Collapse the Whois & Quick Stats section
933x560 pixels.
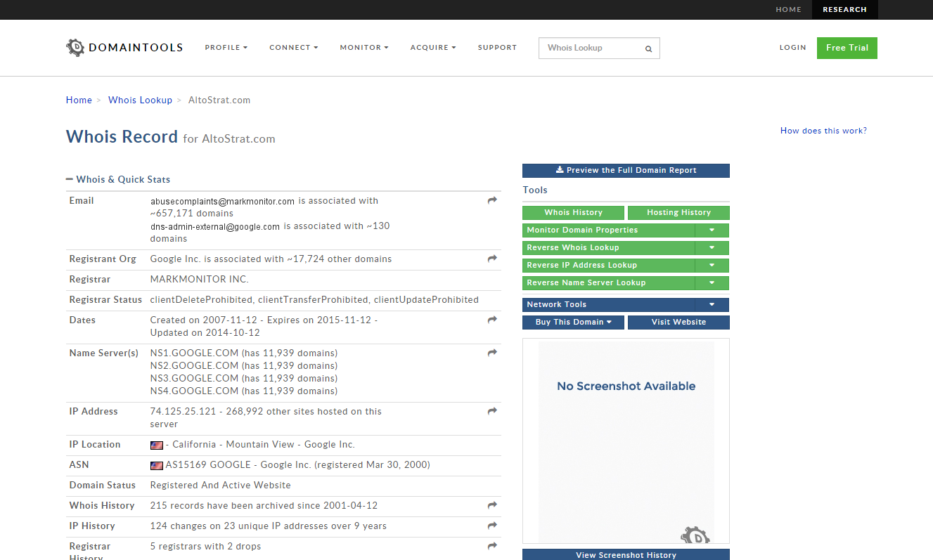(70, 180)
